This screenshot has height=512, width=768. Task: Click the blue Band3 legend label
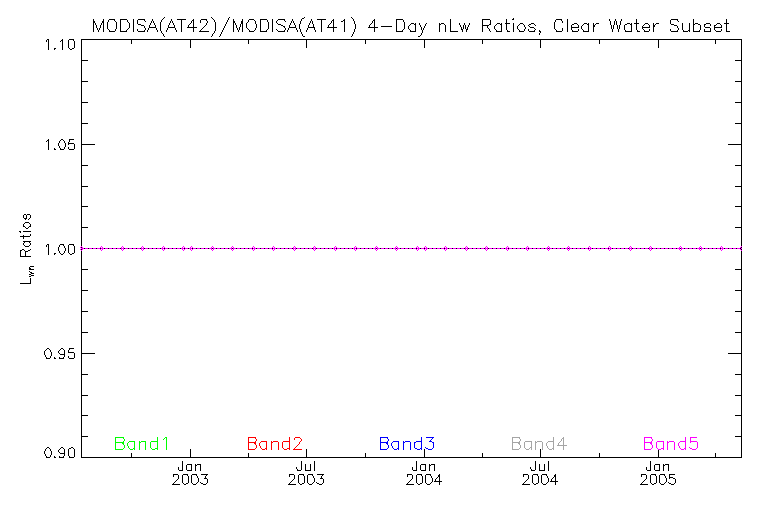click(407, 444)
